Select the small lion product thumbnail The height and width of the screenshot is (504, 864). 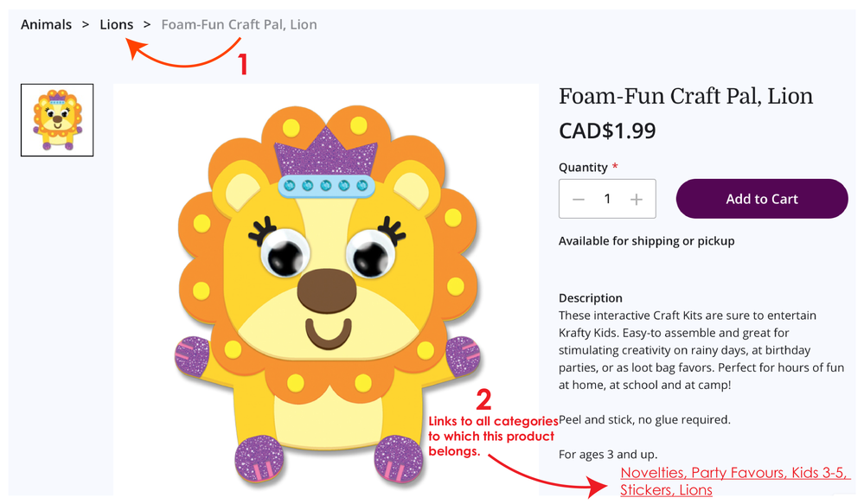(57, 120)
